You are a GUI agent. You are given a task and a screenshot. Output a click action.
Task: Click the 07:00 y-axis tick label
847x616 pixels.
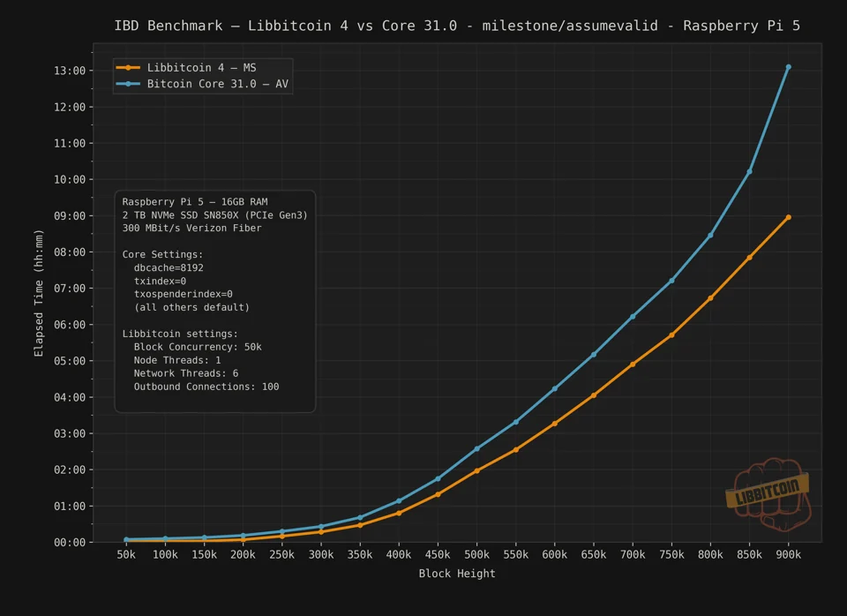tap(70, 288)
